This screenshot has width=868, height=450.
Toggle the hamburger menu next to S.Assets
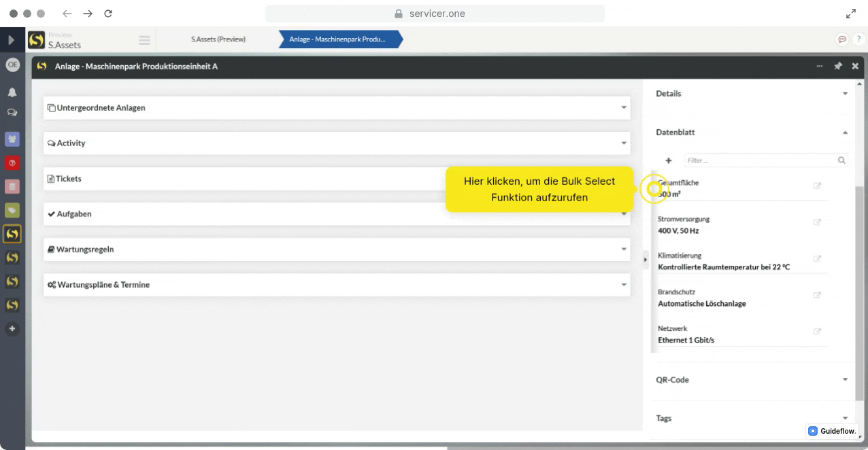[x=144, y=40]
